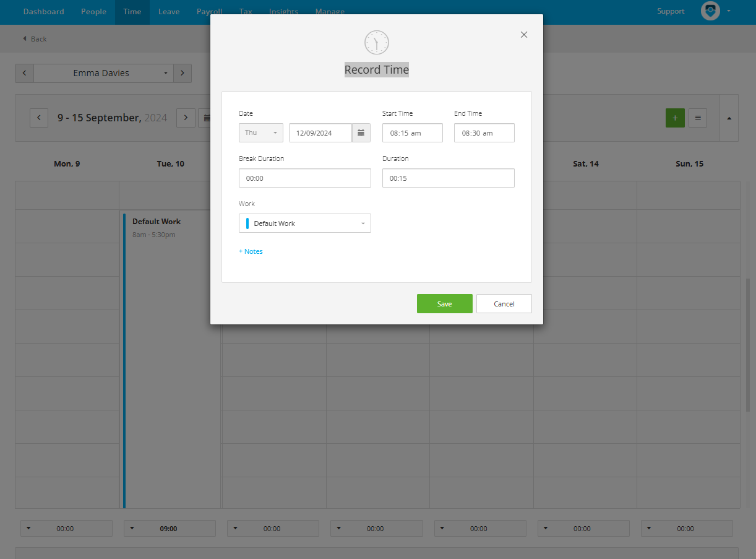
Task: Click the profile avatar icon
Action: click(x=710, y=11)
